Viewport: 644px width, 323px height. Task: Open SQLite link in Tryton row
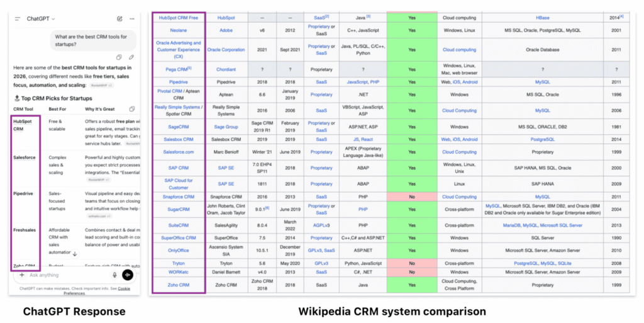click(564, 263)
